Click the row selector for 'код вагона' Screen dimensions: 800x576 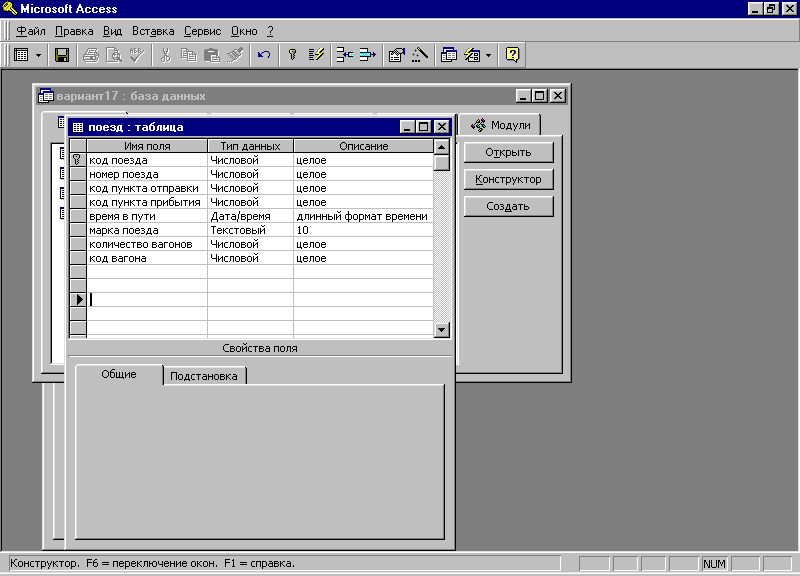click(78, 259)
